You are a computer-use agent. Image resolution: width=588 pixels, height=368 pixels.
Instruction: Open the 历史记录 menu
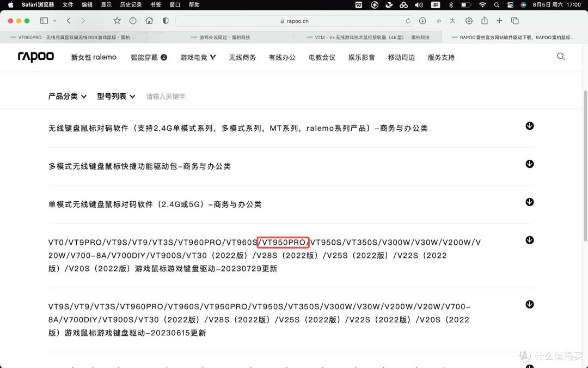(131, 5)
